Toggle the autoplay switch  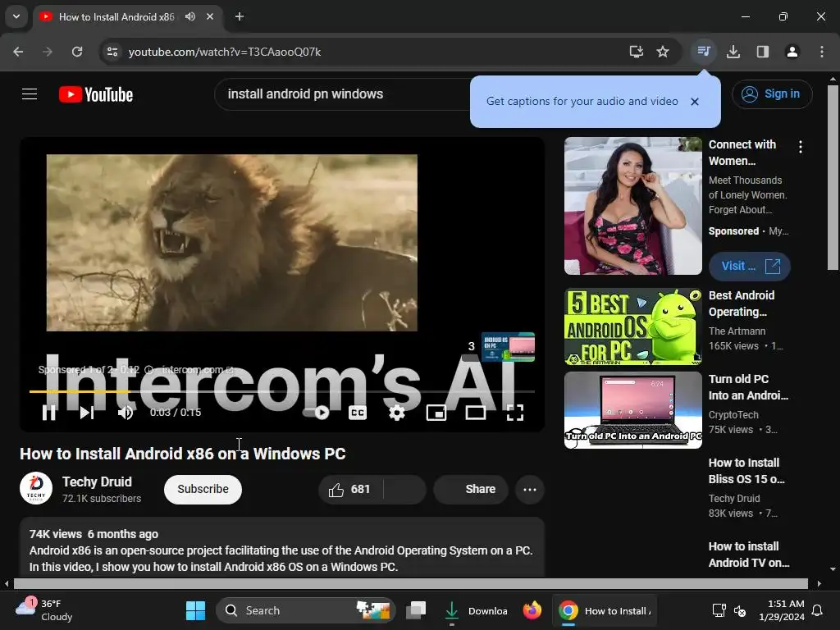pos(316,413)
